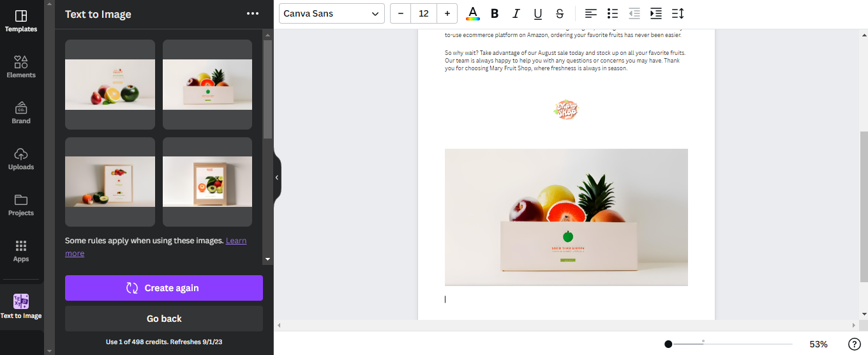Viewport: 868px width, 355px height.
Task: Toggle strikethrough formatting
Action: (560, 13)
